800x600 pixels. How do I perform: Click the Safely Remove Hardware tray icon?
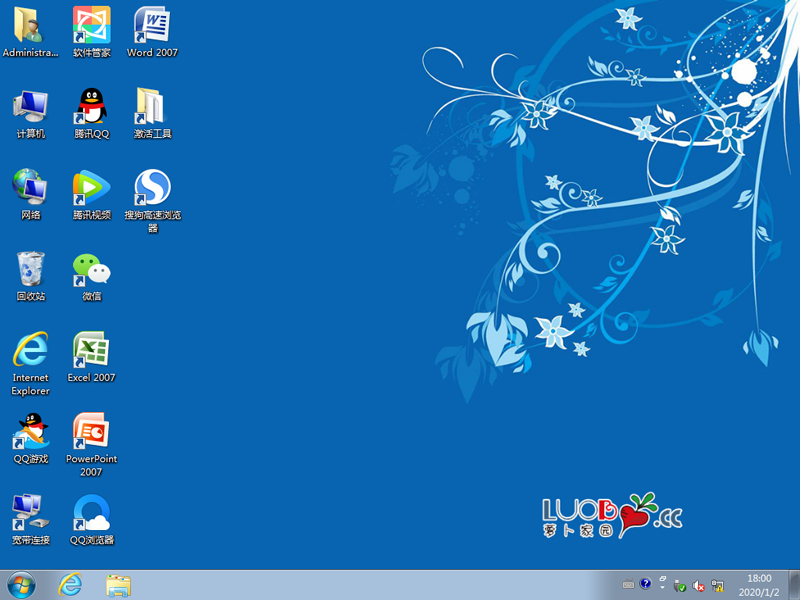(678, 584)
